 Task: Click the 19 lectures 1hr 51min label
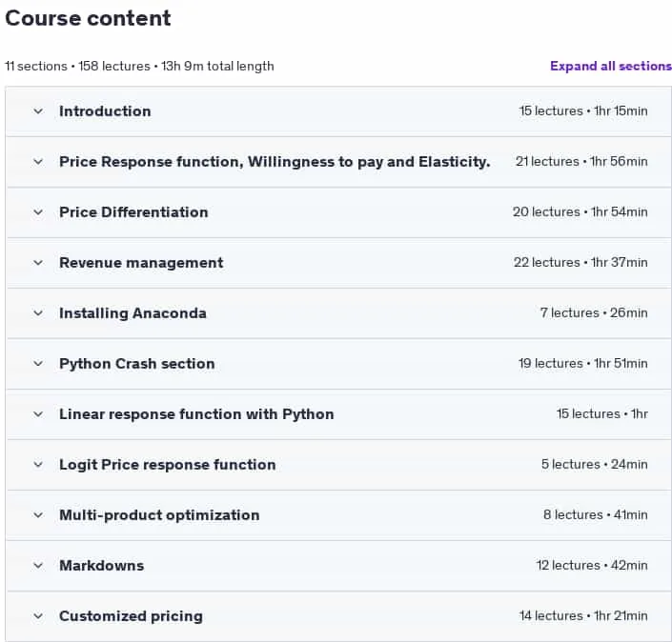582,363
